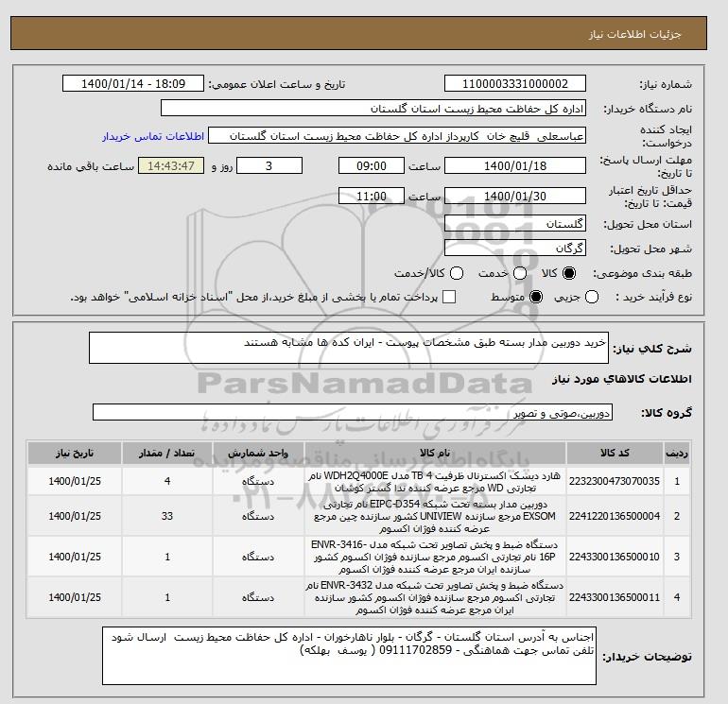
Task: Click product code 2243300136500011
Action: 615,597
